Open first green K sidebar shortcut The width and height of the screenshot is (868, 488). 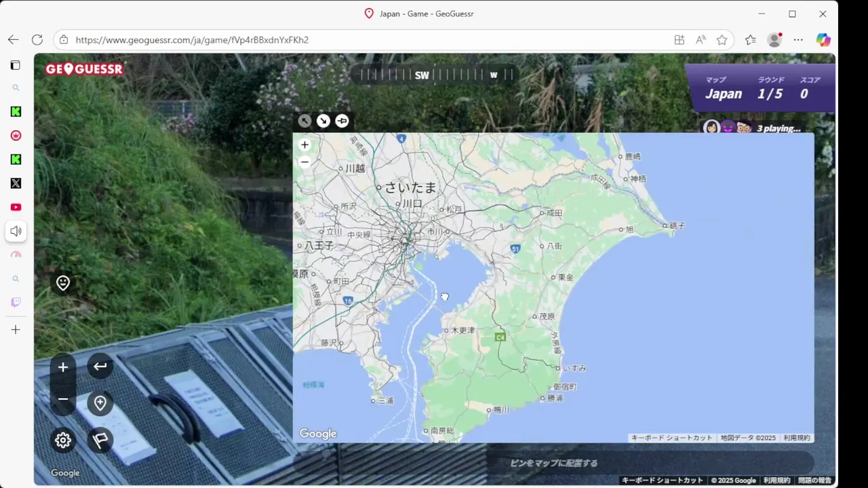point(16,112)
